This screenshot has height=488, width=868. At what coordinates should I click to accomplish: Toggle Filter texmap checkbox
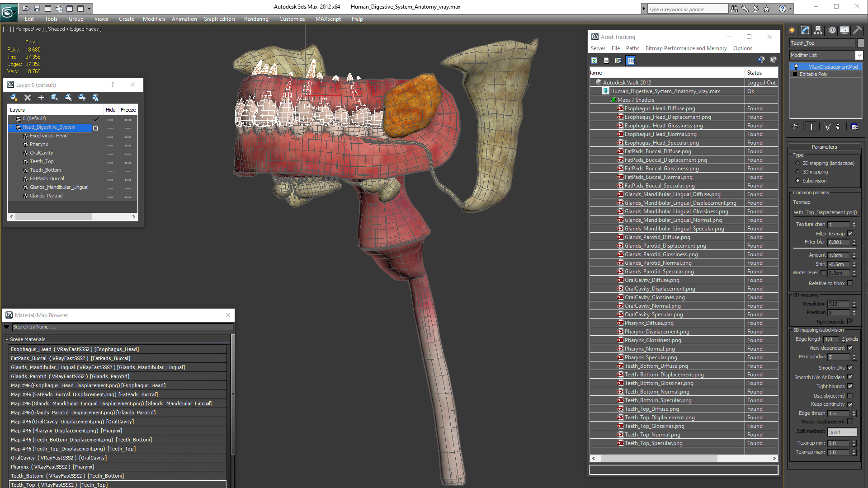tap(850, 234)
